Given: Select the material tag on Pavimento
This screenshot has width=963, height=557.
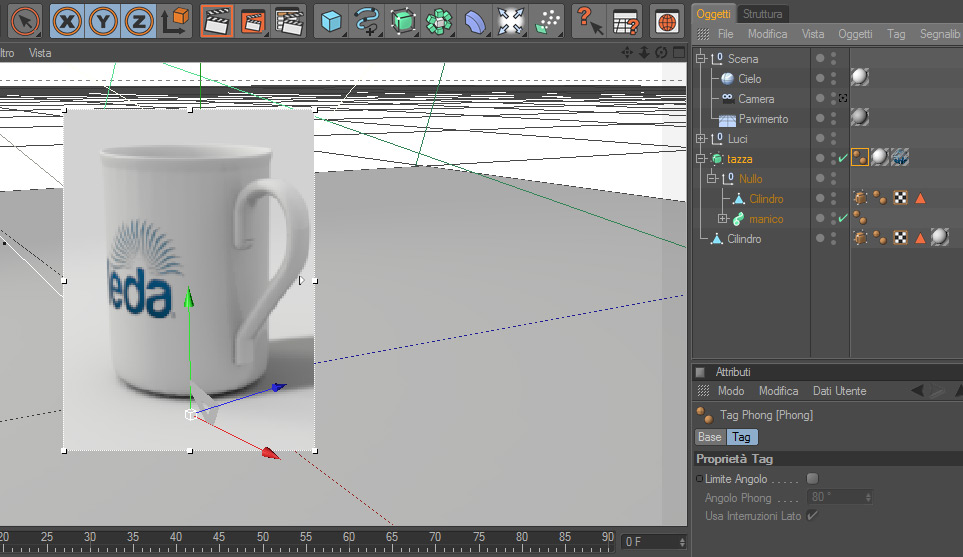Looking at the screenshot, I should tap(860, 117).
